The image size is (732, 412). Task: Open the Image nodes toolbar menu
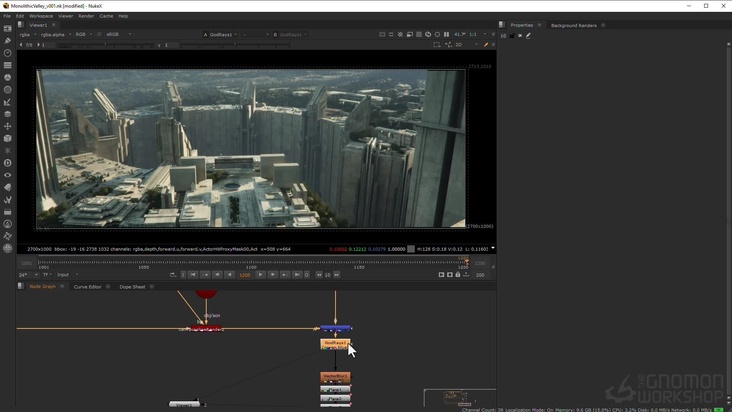pyautogui.click(x=7, y=28)
